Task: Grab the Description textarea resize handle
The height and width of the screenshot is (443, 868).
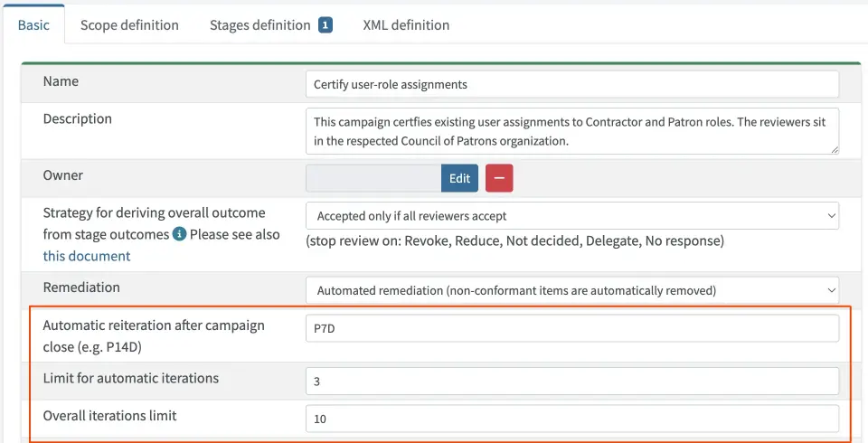Action: [834, 149]
